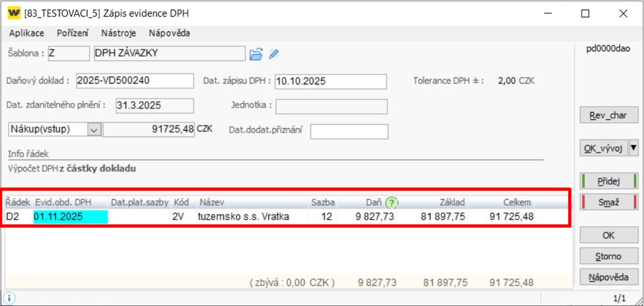Open the Pořízení menu
The image size is (644, 306).
72,33
